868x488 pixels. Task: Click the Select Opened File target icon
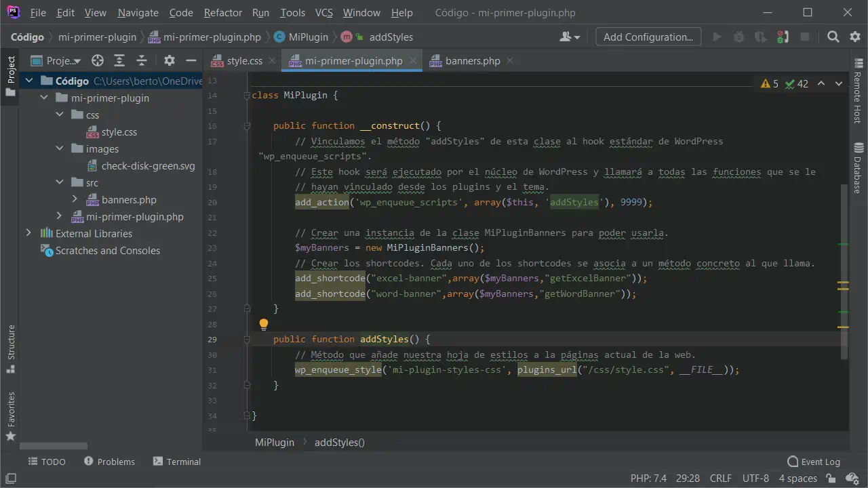98,60
